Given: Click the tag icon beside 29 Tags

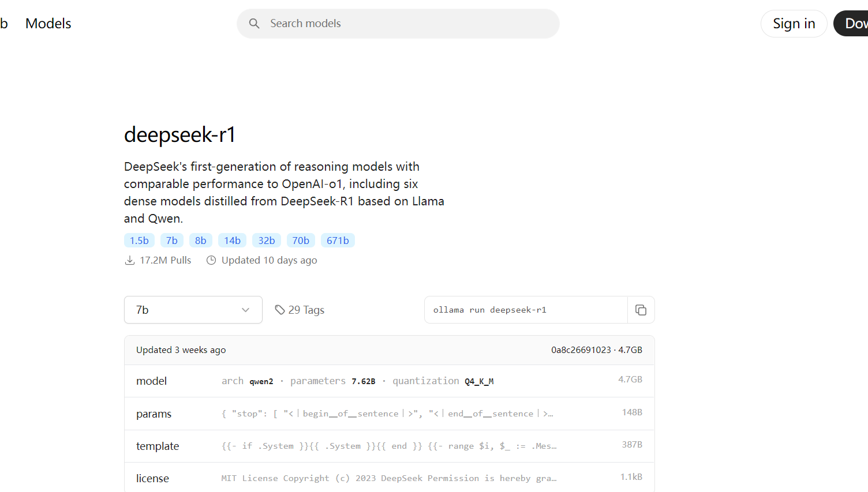Looking at the screenshot, I should tap(280, 310).
